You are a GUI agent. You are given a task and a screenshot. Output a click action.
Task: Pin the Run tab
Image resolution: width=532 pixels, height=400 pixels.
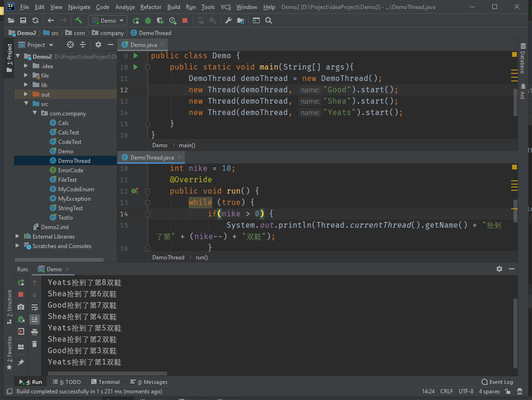tap(21, 362)
